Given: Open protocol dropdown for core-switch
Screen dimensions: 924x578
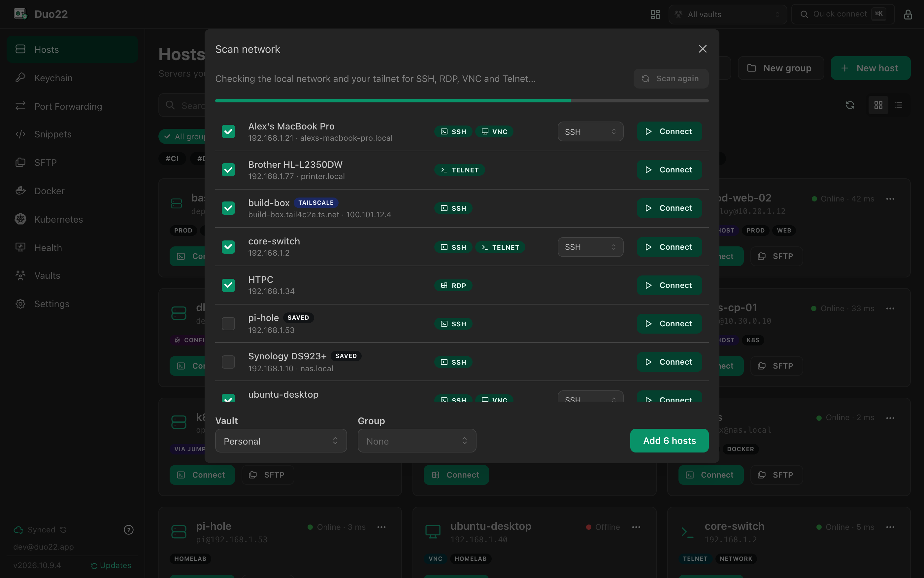Looking at the screenshot, I should click(x=590, y=247).
